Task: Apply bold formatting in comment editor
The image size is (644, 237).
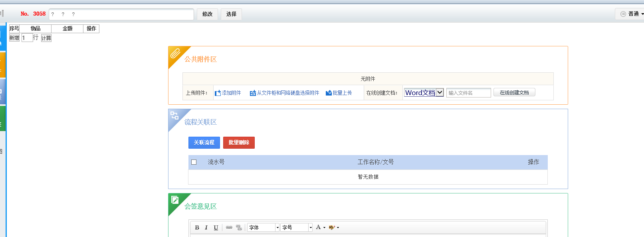Action: point(197,227)
